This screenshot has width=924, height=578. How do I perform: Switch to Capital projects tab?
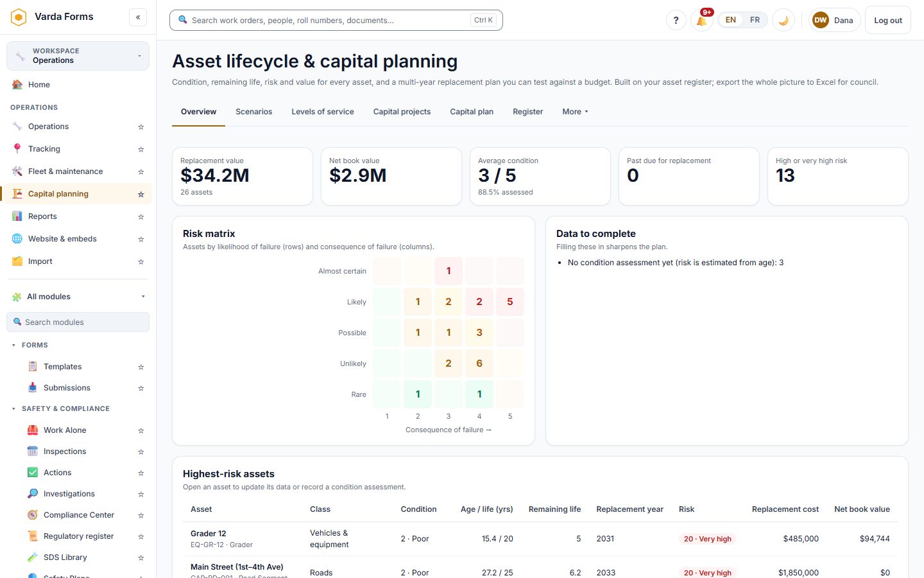coord(402,112)
